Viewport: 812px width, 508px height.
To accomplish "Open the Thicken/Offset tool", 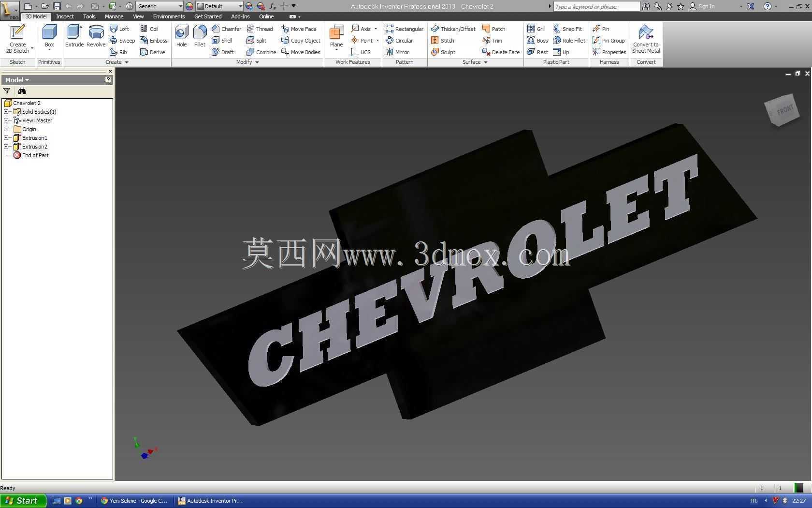I will (453, 29).
